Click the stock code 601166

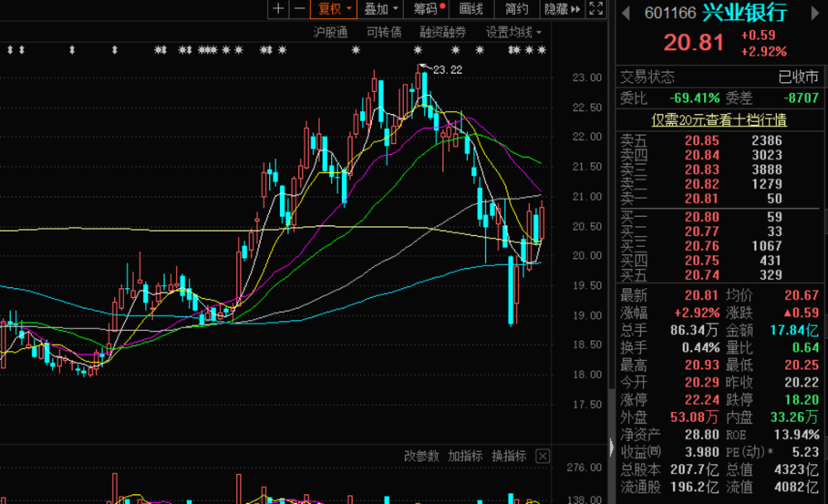click(670, 12)
